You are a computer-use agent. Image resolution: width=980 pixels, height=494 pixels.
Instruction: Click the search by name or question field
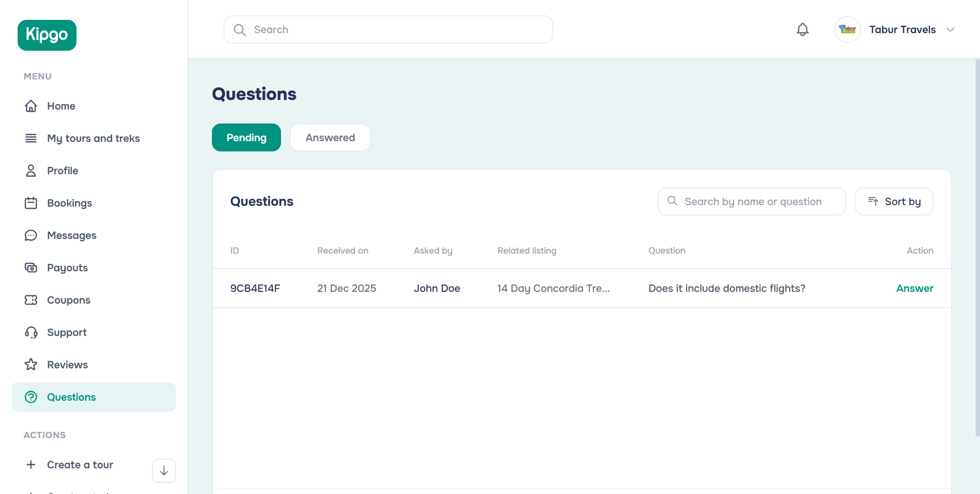pos(751,201)
